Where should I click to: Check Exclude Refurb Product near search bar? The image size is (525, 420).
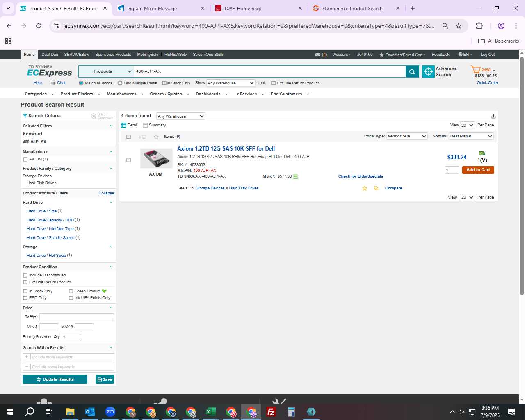click(x=273, y=83)
